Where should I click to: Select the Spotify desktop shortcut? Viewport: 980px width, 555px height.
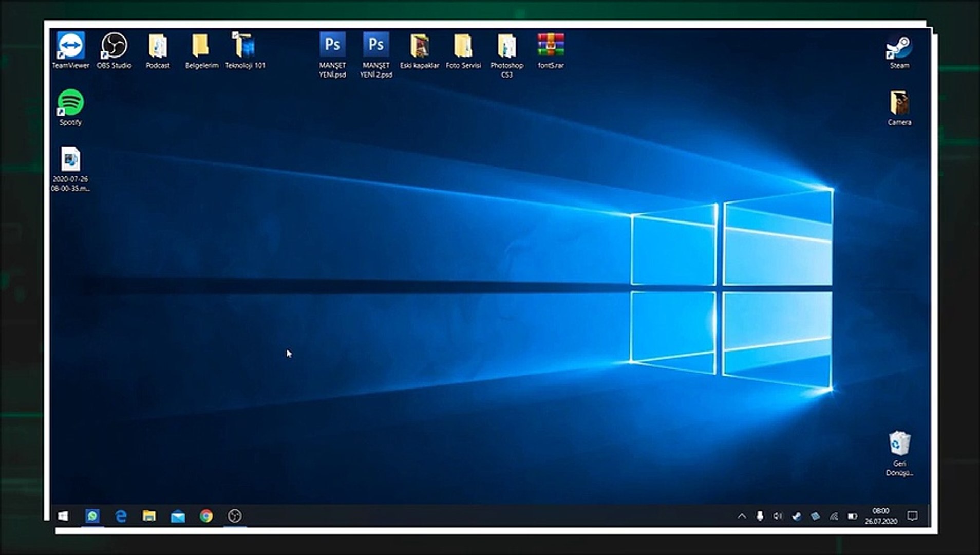[70, 107]
